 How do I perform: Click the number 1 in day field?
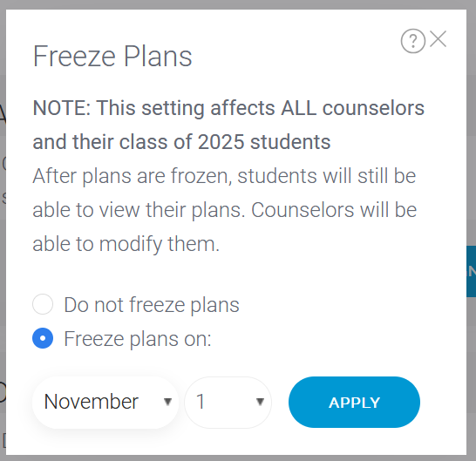coord(200,402)
